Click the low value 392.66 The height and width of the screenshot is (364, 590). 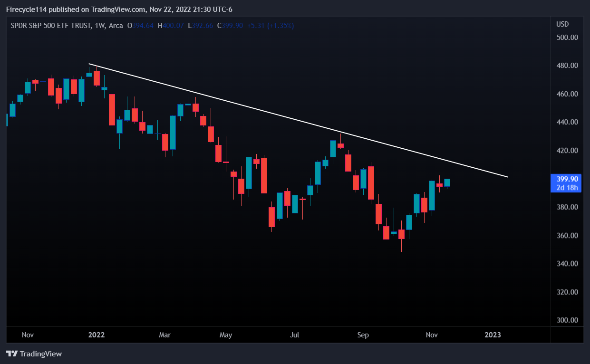203,26
